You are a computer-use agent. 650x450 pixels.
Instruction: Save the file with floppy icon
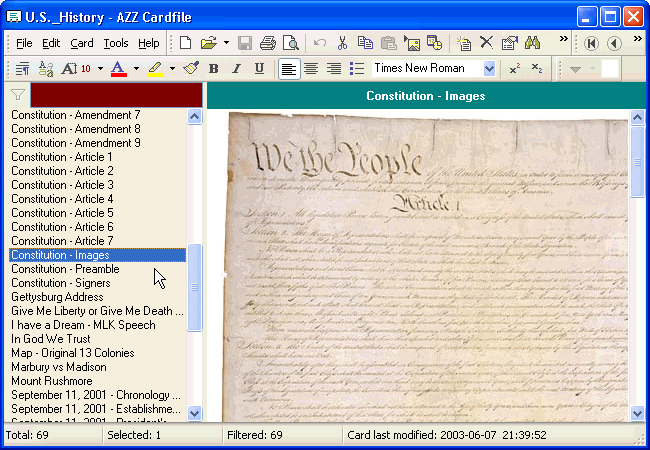pos(245,43)
